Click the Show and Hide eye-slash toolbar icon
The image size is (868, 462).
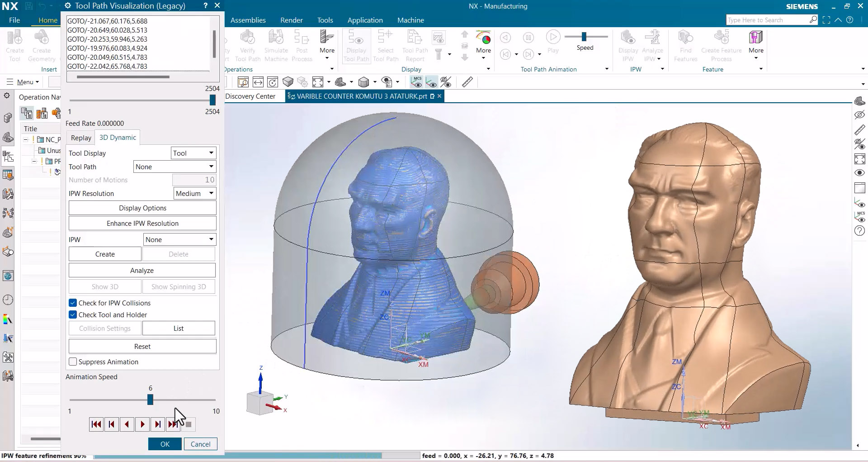pos(446,82)
